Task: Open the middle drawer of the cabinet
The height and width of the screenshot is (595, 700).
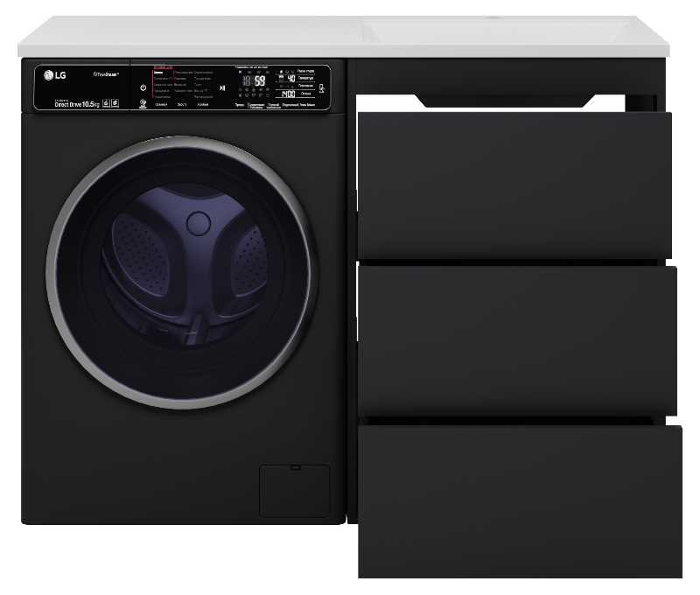Action: click(516, 339)
